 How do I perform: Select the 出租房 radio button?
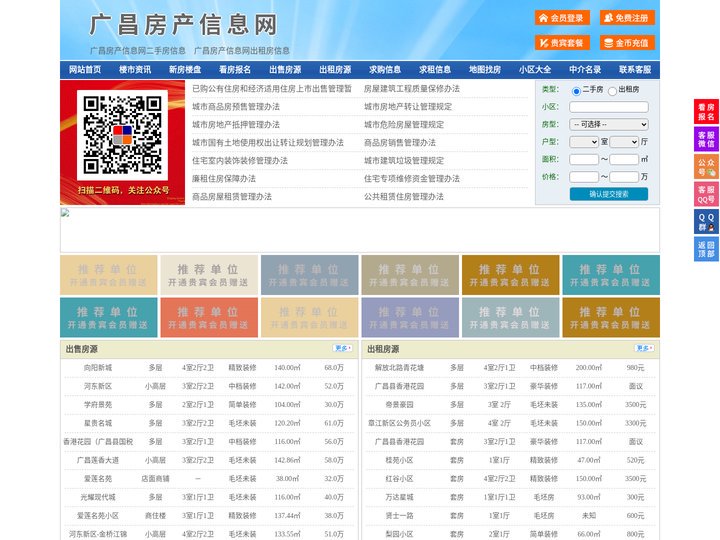coord(612,91)
